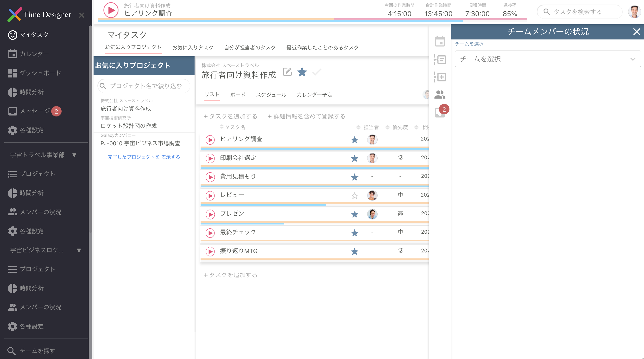
Task: Open メッセージ showing 2 unread
Action: (34, 111)
